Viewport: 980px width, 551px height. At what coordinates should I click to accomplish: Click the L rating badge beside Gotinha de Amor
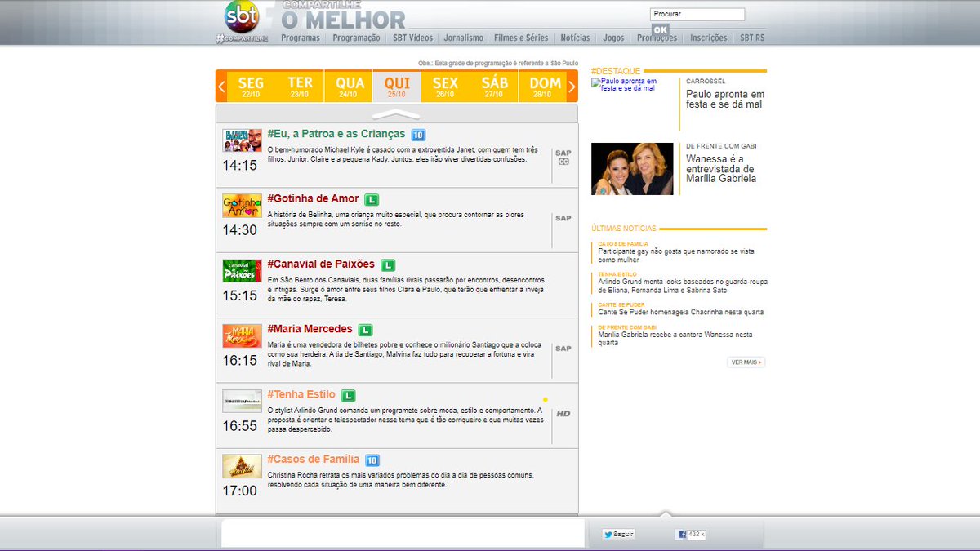(372, 199)
